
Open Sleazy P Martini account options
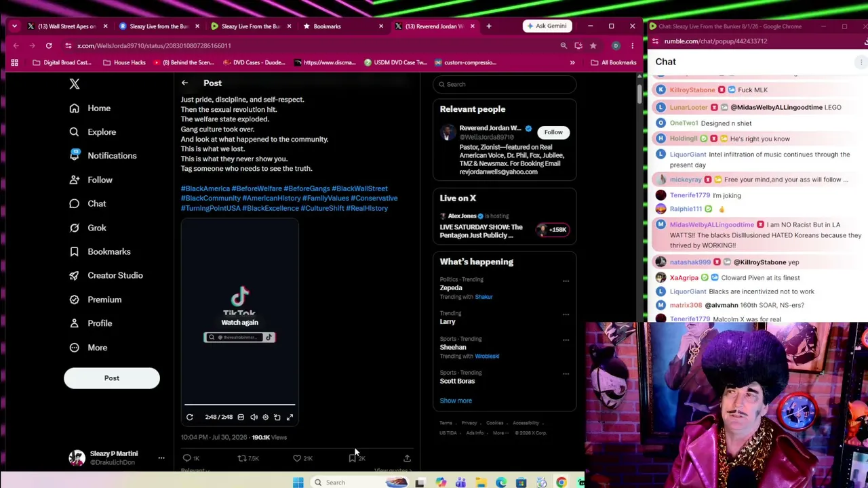click(161, 458)
